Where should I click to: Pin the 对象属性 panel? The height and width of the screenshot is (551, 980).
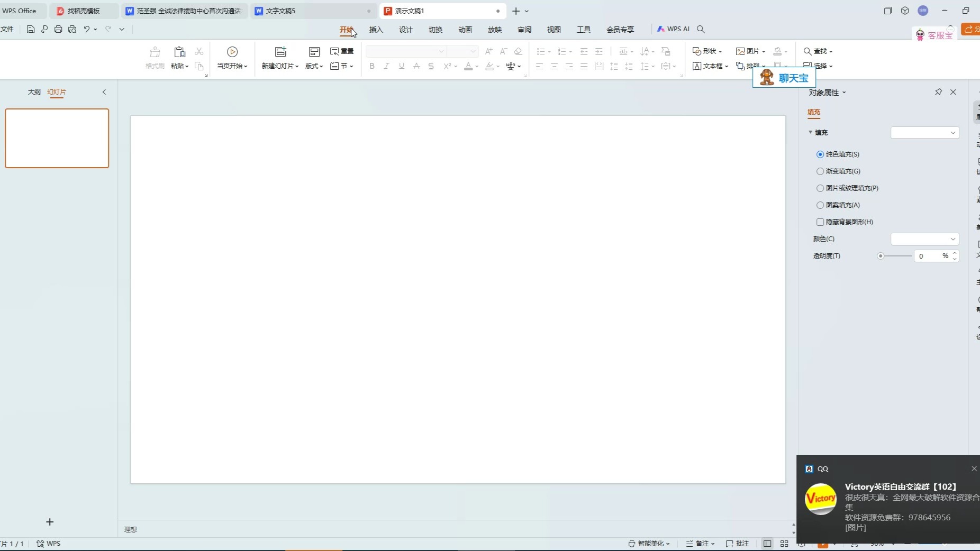[938, 92]
